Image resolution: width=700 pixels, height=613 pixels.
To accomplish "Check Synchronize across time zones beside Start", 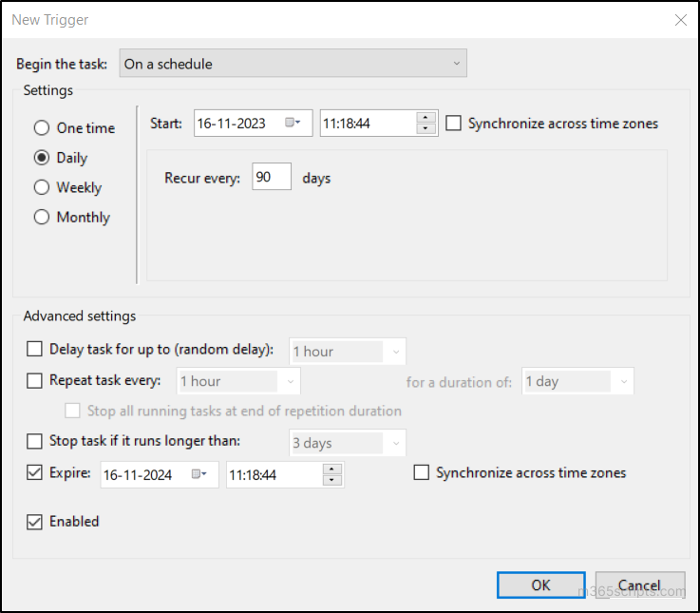I will (453, 124).
